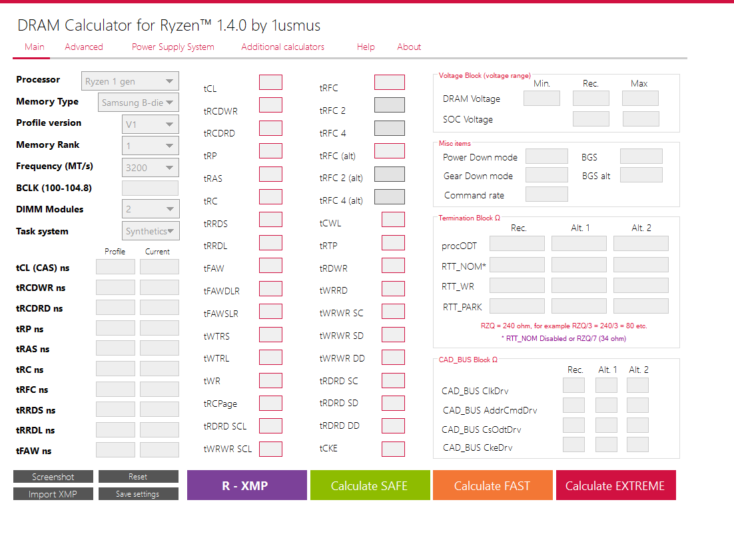The image size is (734, 560).
Task: Expand the Processor dropdown
Action: (x=130, y=81)
